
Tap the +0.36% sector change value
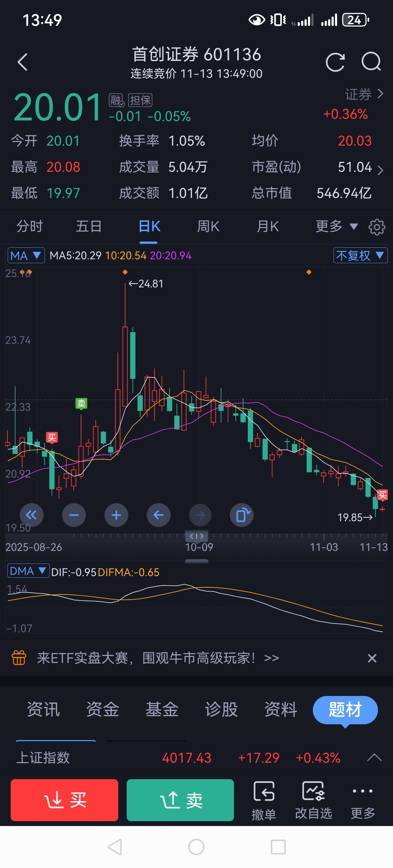point(345,114)
